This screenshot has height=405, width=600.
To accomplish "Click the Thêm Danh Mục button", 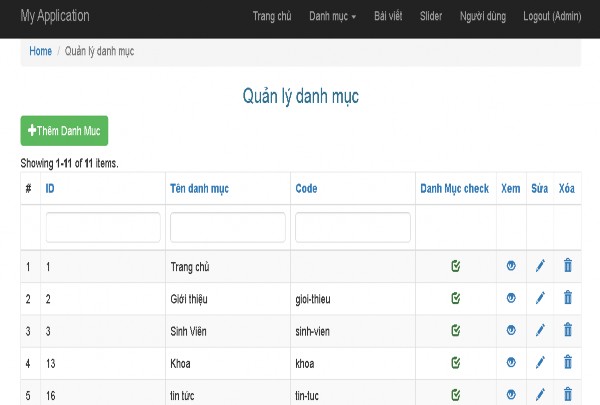I will click(x=64, y=131).
